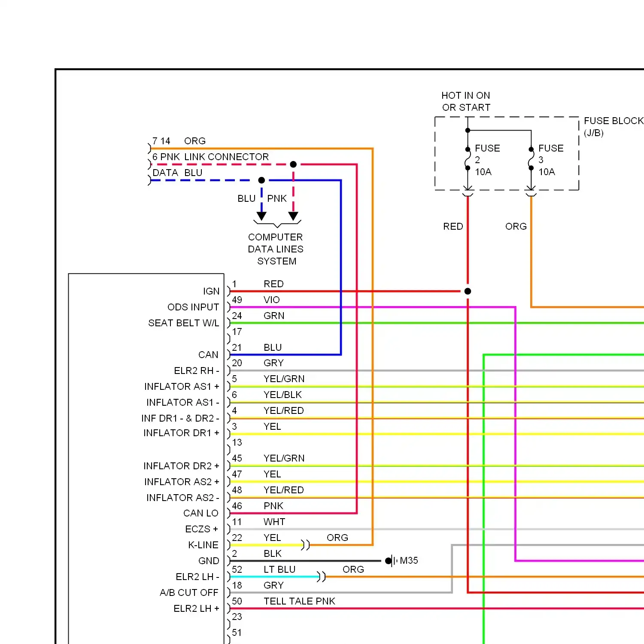Click the INFLATOR DR1 + label
Screen dimensions: 644x644
pyautogui.click(x=181, y=433)
